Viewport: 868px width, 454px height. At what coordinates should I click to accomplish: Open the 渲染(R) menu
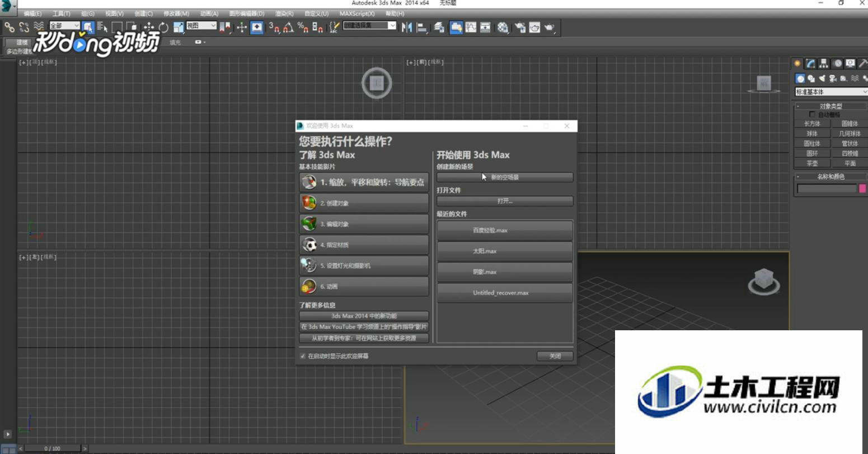(x=284, y=13)
